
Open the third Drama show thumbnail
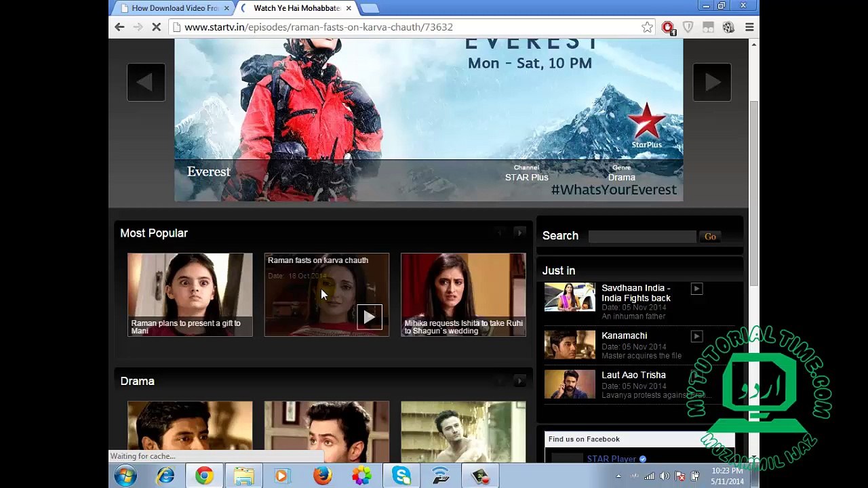[463, 432]
